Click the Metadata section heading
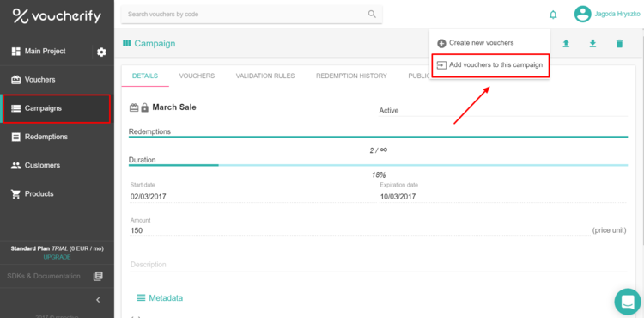Screen dimensions: 644x318 (x=166, y=298)
